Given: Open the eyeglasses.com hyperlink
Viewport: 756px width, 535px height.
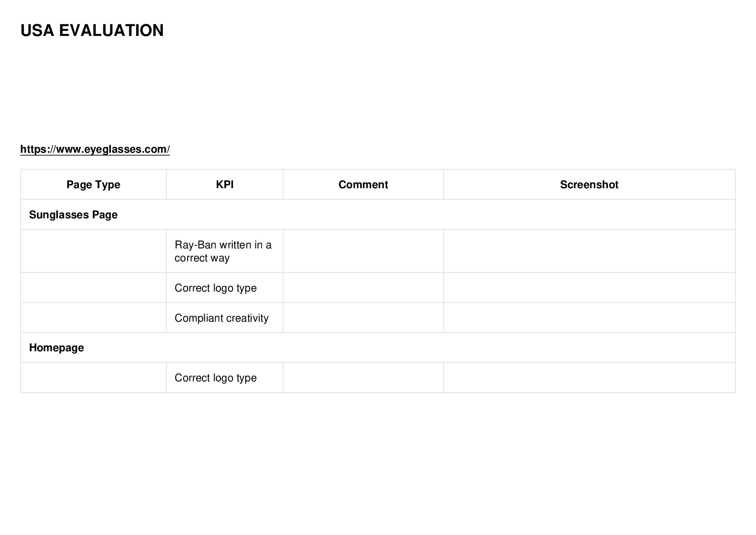Looking at the screenshot, I should coord(95,150).
